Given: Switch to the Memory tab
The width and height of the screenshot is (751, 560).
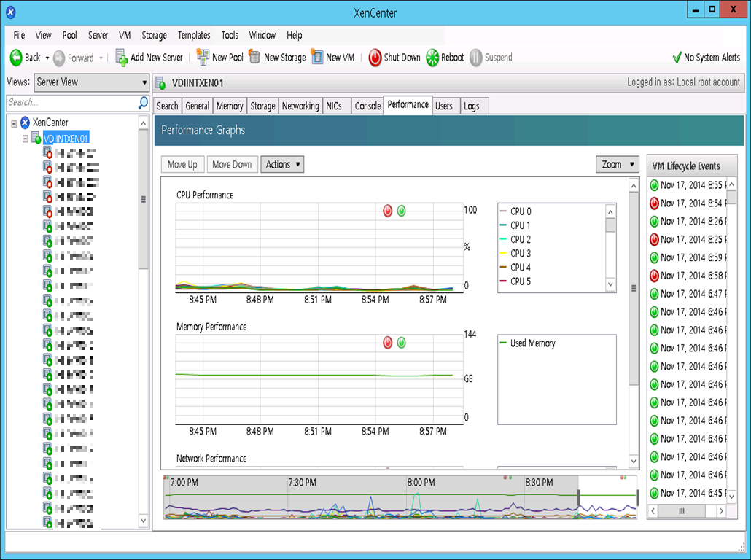Looking at the screenshot, I should coord(230,106).
